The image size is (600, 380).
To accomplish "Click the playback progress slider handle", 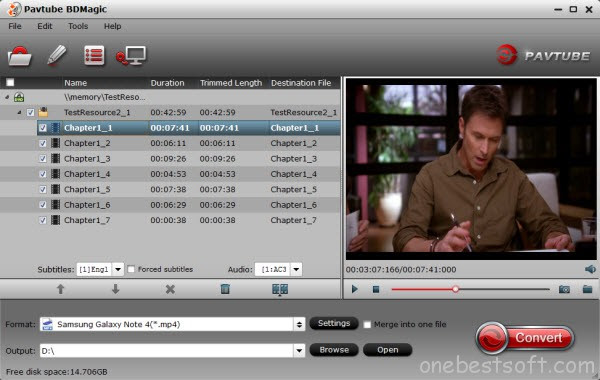I will click(455, 289).
